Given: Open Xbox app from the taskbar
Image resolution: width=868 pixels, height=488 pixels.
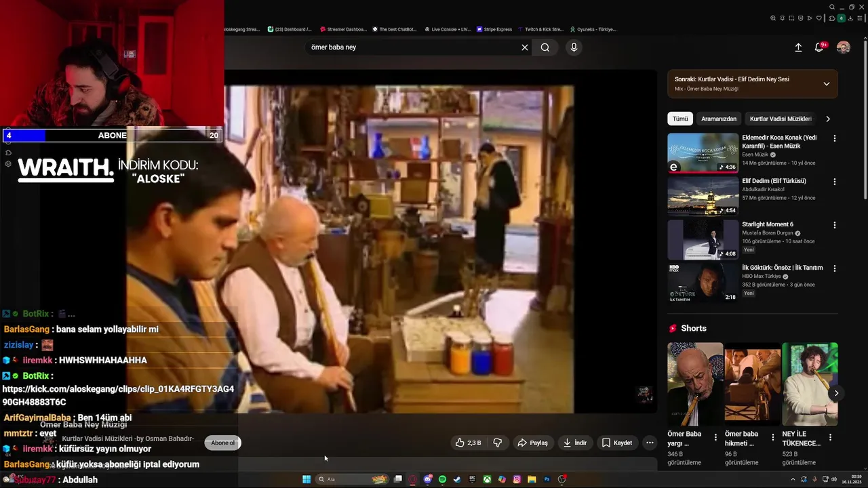Looking at the screenshot, I should tap(487, 479).
